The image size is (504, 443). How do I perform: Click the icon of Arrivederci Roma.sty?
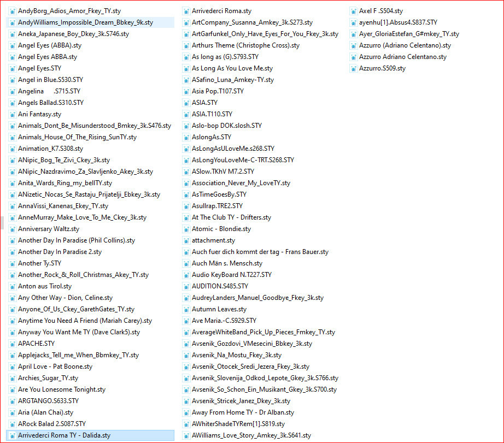[x=186, y=11]
